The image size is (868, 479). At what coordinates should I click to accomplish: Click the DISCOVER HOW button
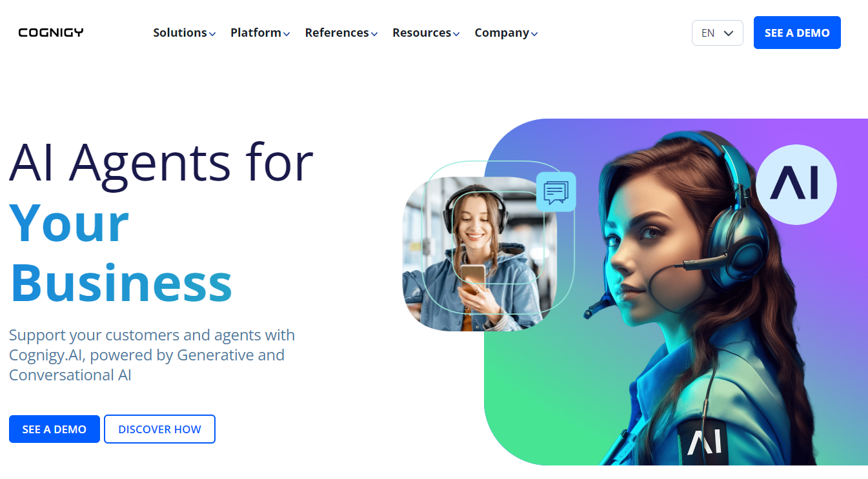tap(159, 429)
